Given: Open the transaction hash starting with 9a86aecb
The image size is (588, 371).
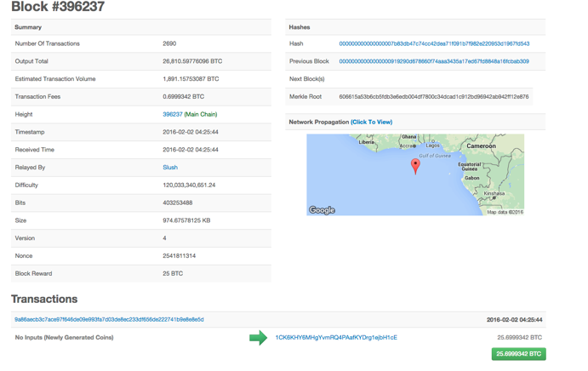Looking at the screenshot, I should coord(109,320).
